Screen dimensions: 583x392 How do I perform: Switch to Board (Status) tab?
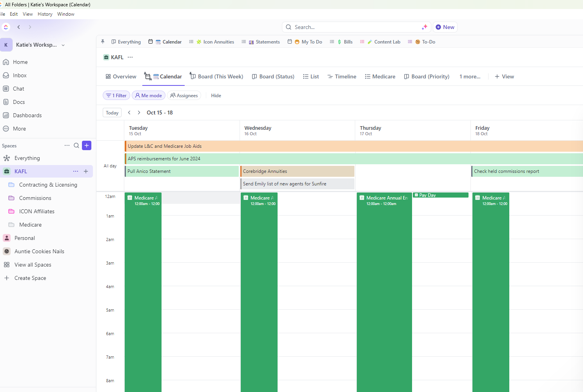[x=273, y=76]
